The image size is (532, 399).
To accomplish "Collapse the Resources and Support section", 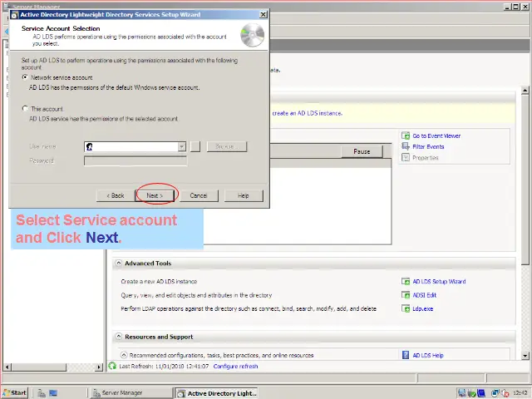I will tap(118, 336).
